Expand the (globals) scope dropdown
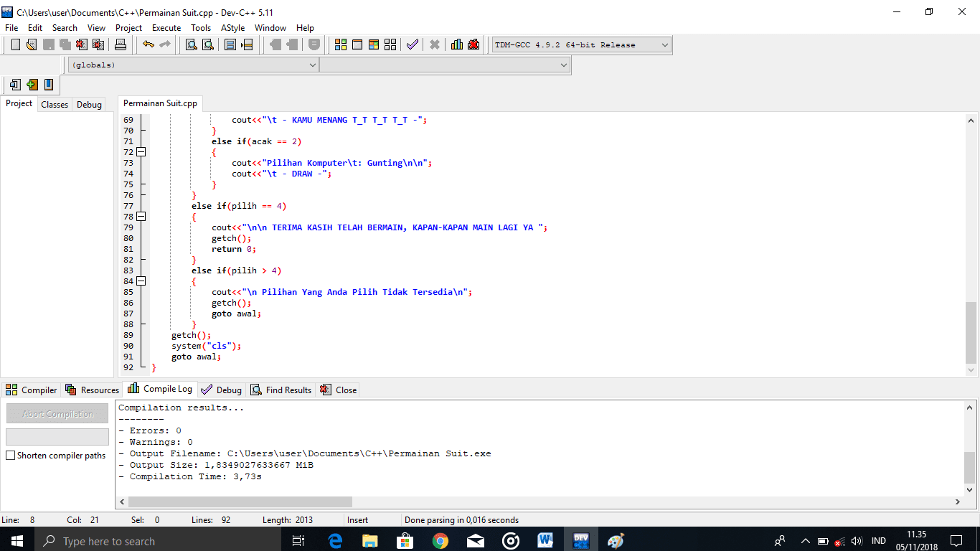The height and width of the screenshot is (551, 980). pos(194,65)
